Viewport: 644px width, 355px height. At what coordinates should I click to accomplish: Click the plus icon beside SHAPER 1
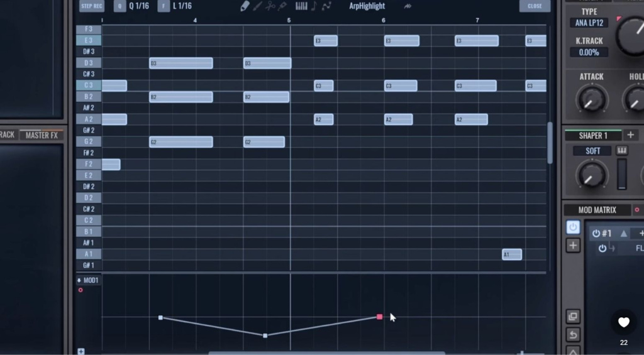tap(630, 134)
